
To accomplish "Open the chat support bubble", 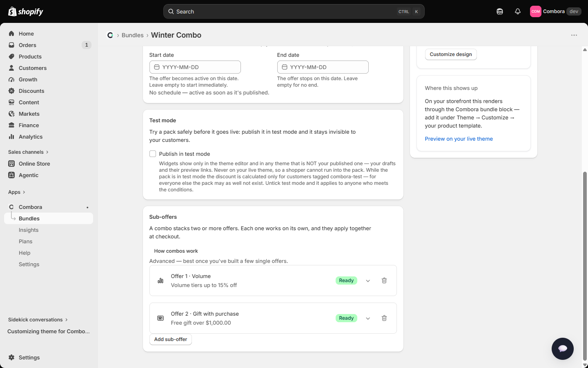I will pyautogui.click(x=563, y=349).
